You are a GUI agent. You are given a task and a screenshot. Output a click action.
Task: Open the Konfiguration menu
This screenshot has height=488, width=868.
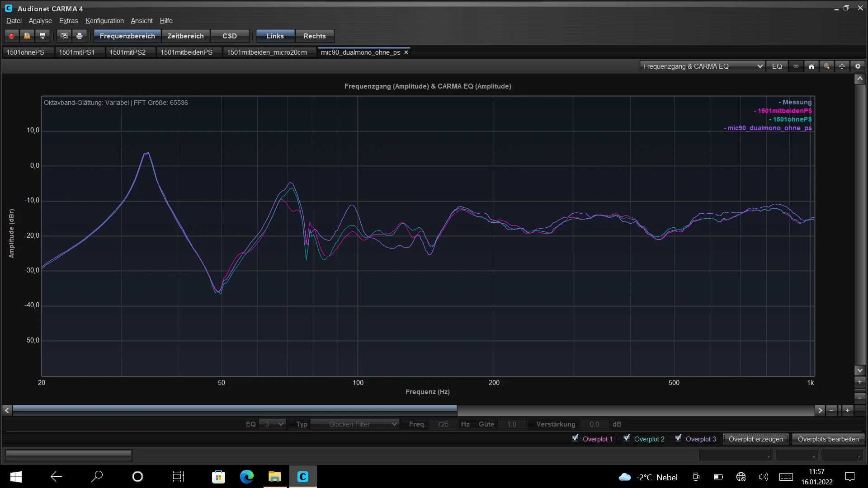click(x=104, y=21)
